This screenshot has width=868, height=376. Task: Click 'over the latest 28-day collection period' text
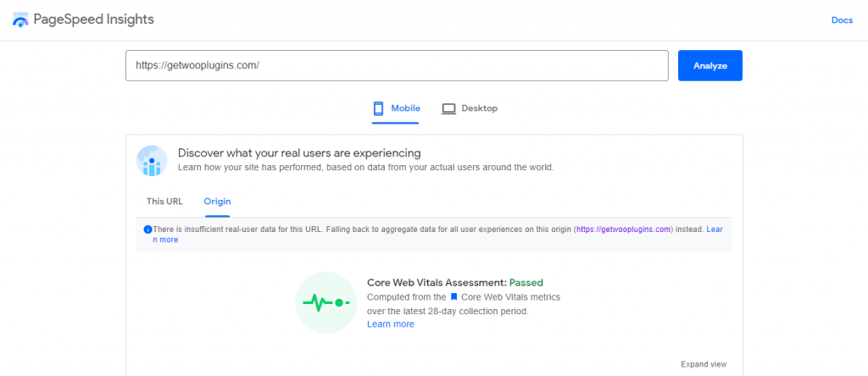(x=448, y=311)
